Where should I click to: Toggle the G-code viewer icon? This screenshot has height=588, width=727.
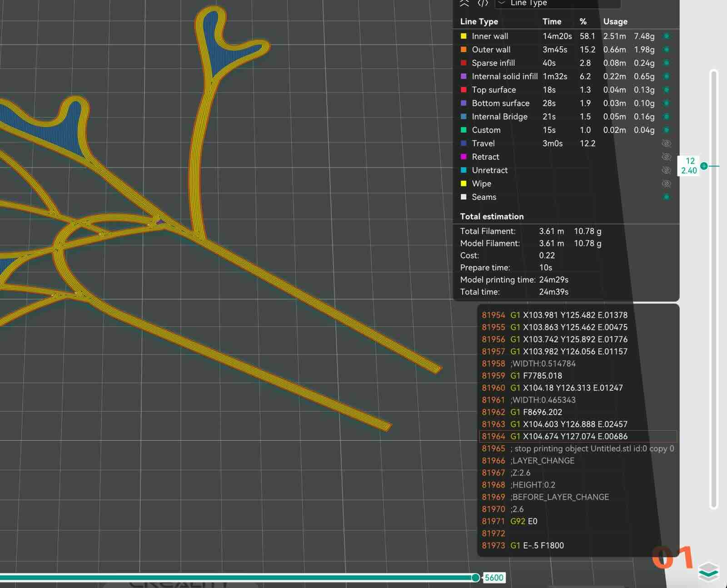click(x=483, y=3)
